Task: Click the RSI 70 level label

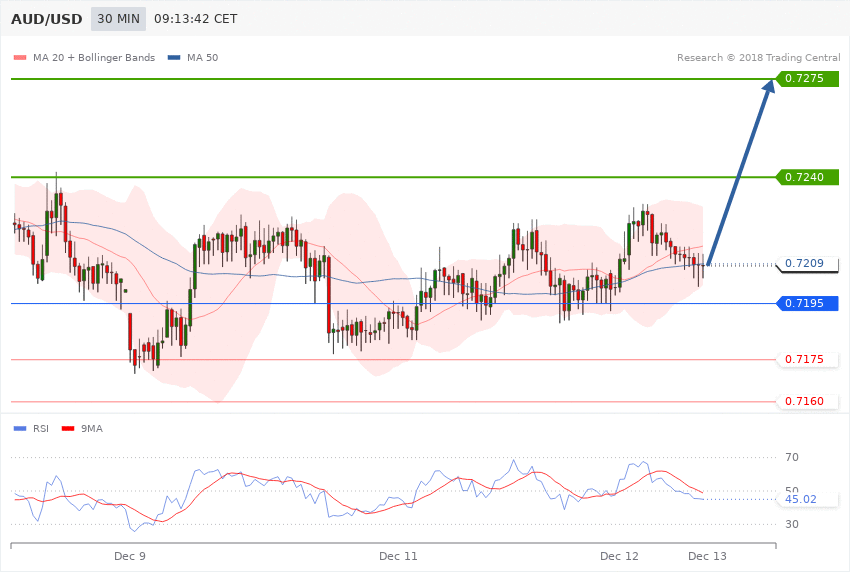Action: (x=792, y=457)
